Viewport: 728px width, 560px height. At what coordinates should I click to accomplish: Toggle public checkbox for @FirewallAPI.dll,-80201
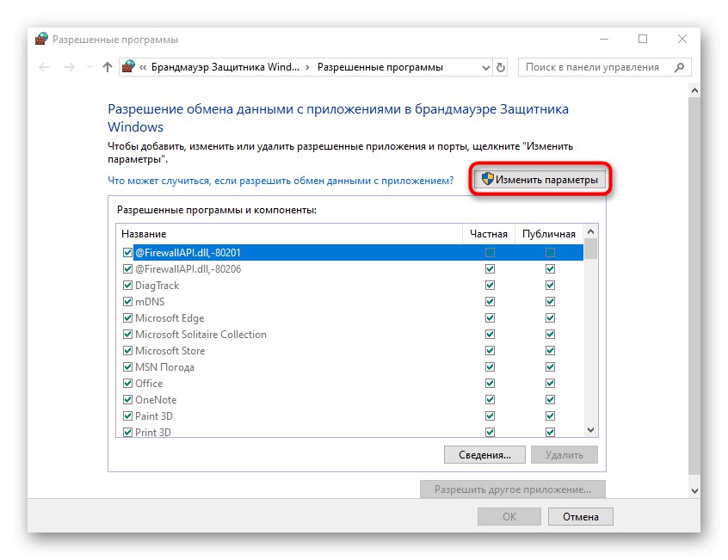pyautogui.click(x=550, y=252)
